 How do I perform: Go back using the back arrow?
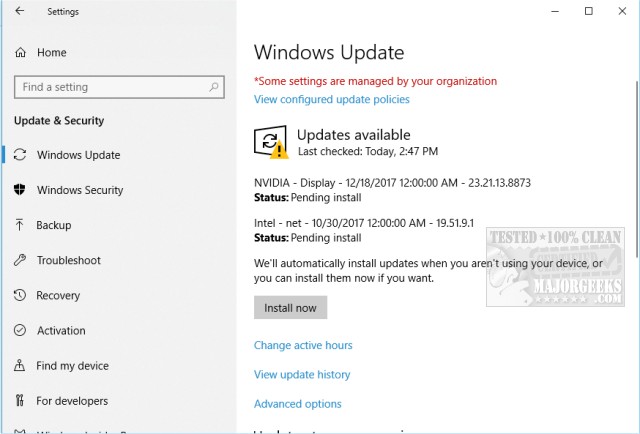[20, 11]
